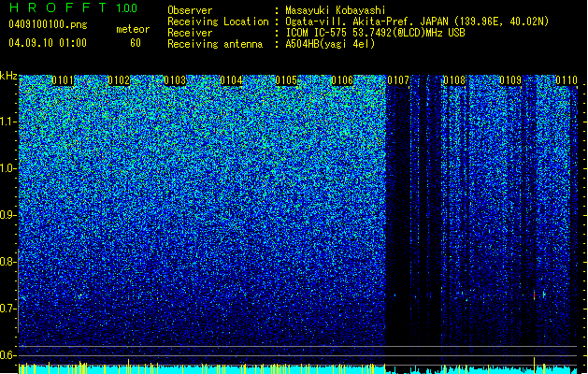The width and height of the screenshot is (588, 374).
Task: Select observer name Masayuki Kobayashi
Action: [336, 10]
